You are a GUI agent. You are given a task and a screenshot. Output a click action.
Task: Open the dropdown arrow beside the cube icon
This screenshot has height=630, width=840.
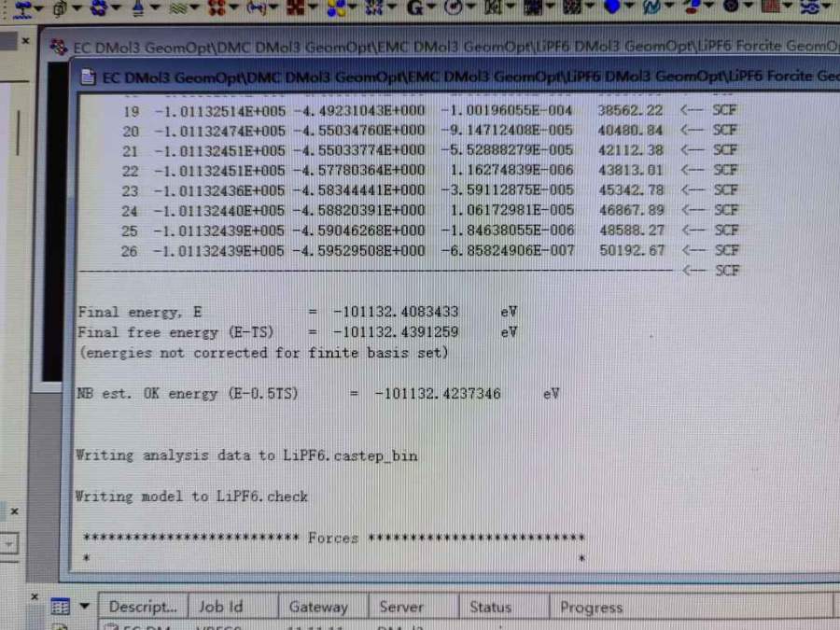(77, 8)
